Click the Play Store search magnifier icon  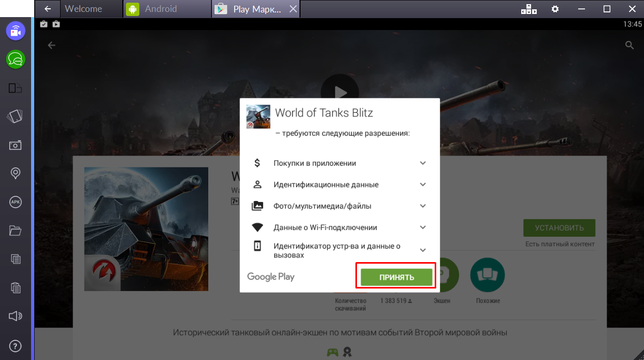[629, 45]
